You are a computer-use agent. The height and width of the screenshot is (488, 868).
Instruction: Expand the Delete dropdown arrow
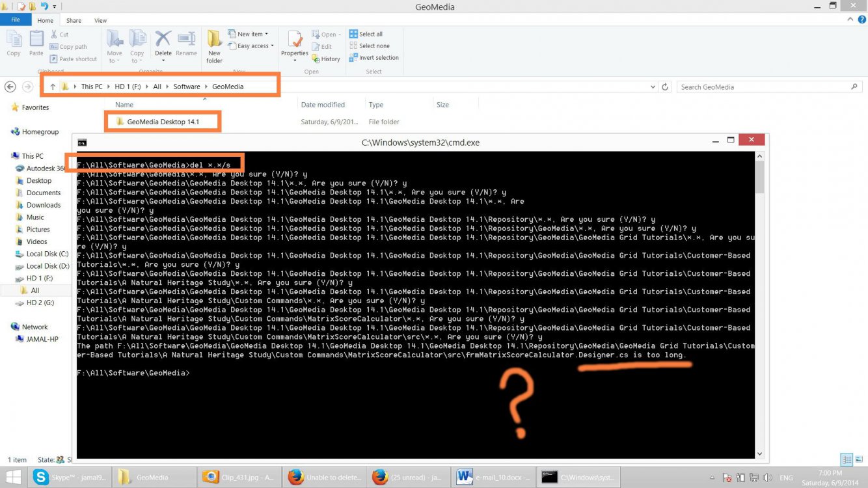[163, 61]
